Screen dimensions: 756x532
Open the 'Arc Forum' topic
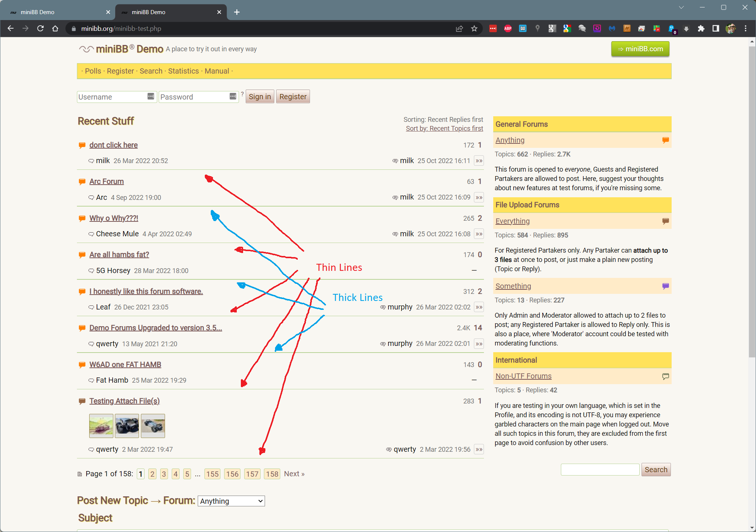pos(107,181)
